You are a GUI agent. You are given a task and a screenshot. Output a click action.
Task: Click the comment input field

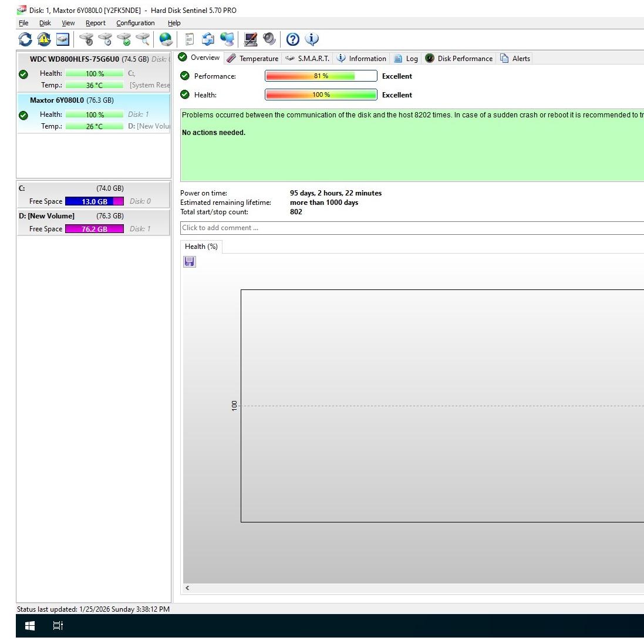click(411, 228)
